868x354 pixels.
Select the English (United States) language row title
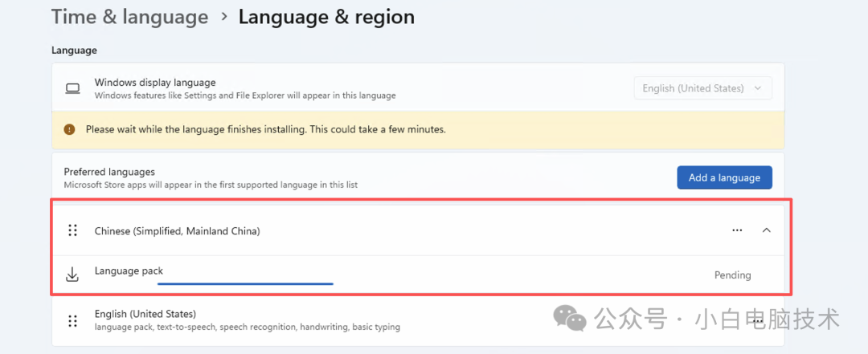click(145, 314)
